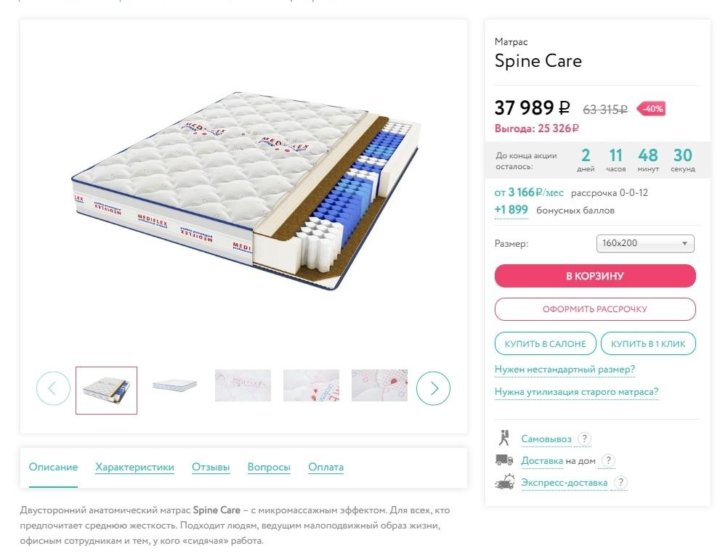Select the Вопросы tab

[269, 467]
